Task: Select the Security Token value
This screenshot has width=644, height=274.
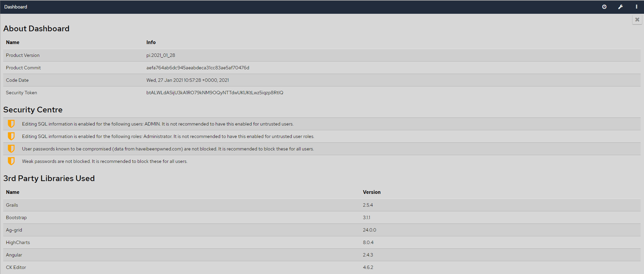Action: (x=215, y=93)
